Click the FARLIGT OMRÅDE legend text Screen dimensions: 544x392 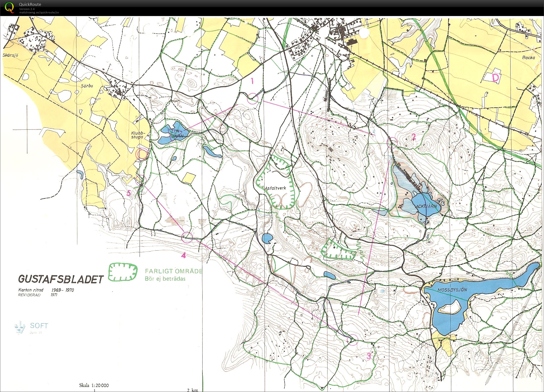[x=174, y=271]
